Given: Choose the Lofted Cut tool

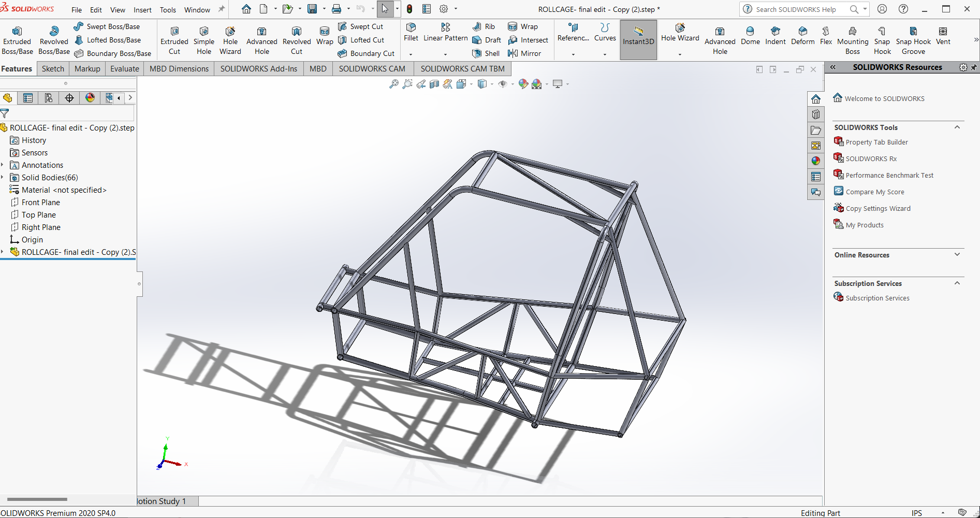Looking at the screenshot, I should click(x=361, y=40).
